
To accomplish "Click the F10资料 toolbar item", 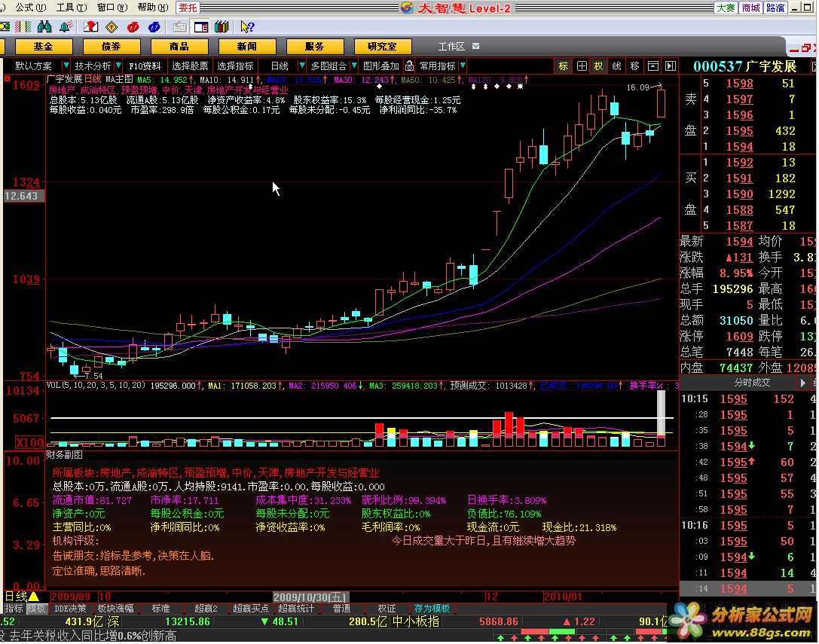I will [x=145, y=66].
